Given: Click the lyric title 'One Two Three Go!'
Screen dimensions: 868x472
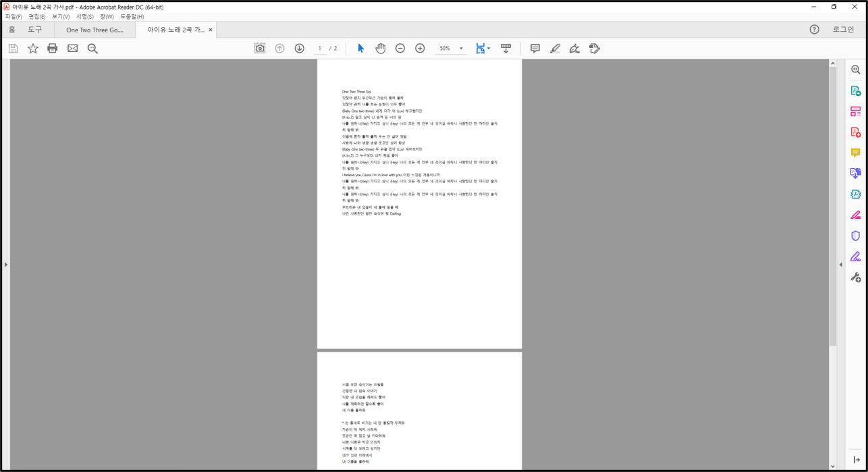Looking at the screenshot, I should click(x=356, y=92).
